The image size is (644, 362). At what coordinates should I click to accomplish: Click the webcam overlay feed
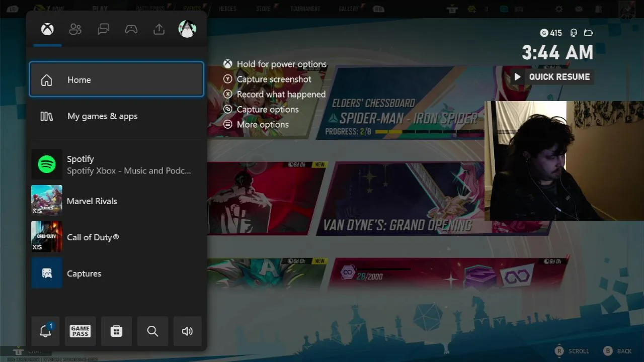pyautogui.click(x=564, y=161)
